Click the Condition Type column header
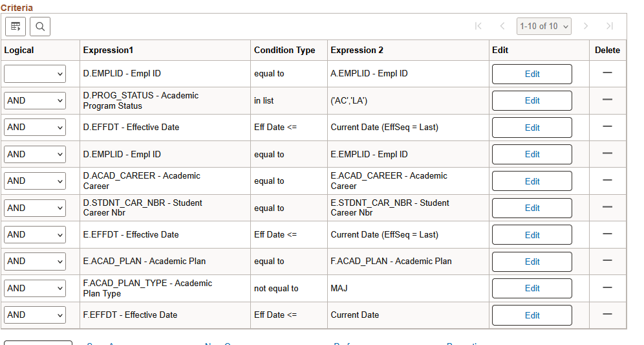 [284, 50]
